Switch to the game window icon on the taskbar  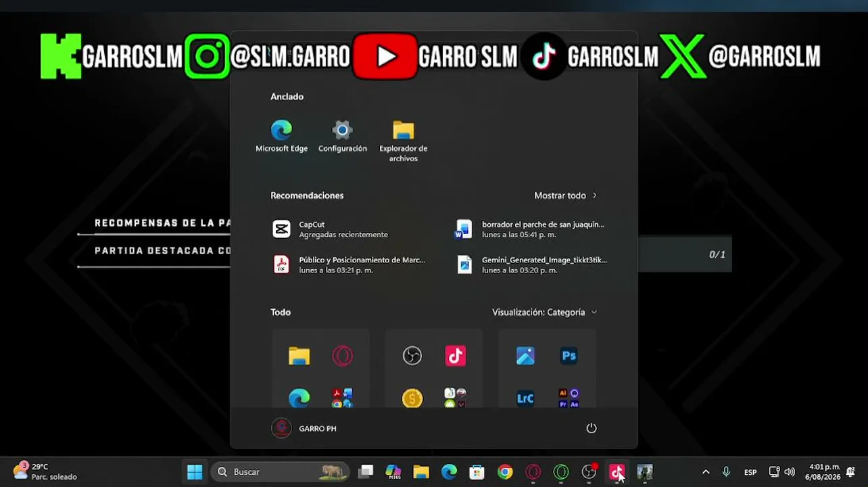pyautogui.click(x=645, y=471)
